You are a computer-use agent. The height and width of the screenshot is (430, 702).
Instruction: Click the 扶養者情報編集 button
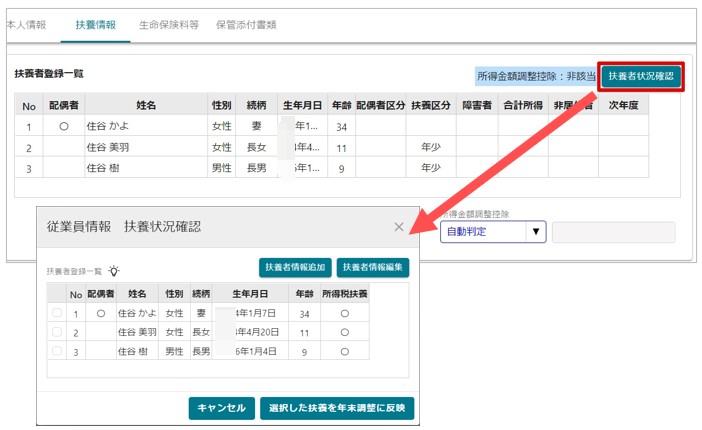372,267
